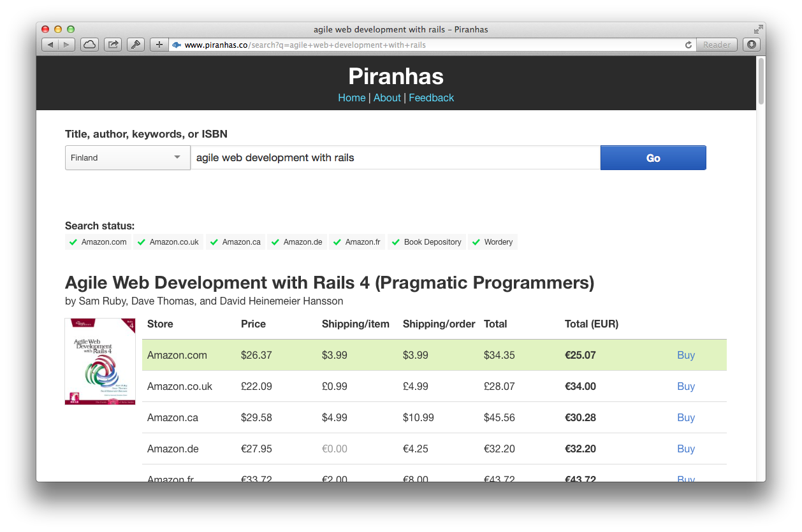Click the Search status label
The width and height of the screenshot is (802, 532).
pos(100,226)
